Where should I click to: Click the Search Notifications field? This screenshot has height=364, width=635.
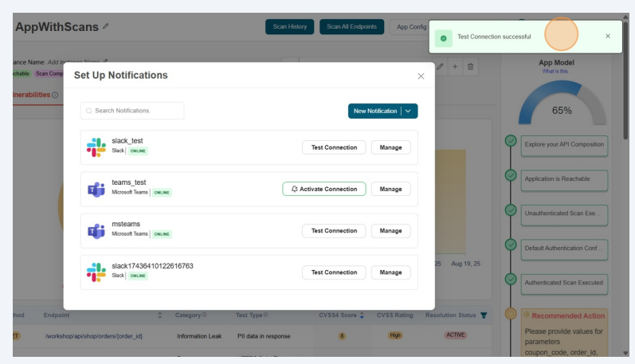point(132,111)
